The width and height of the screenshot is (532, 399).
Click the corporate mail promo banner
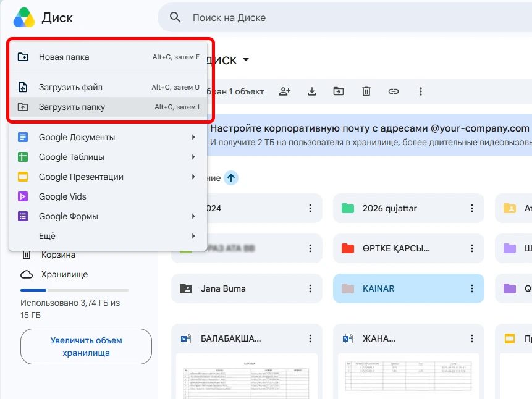[369, 135]
